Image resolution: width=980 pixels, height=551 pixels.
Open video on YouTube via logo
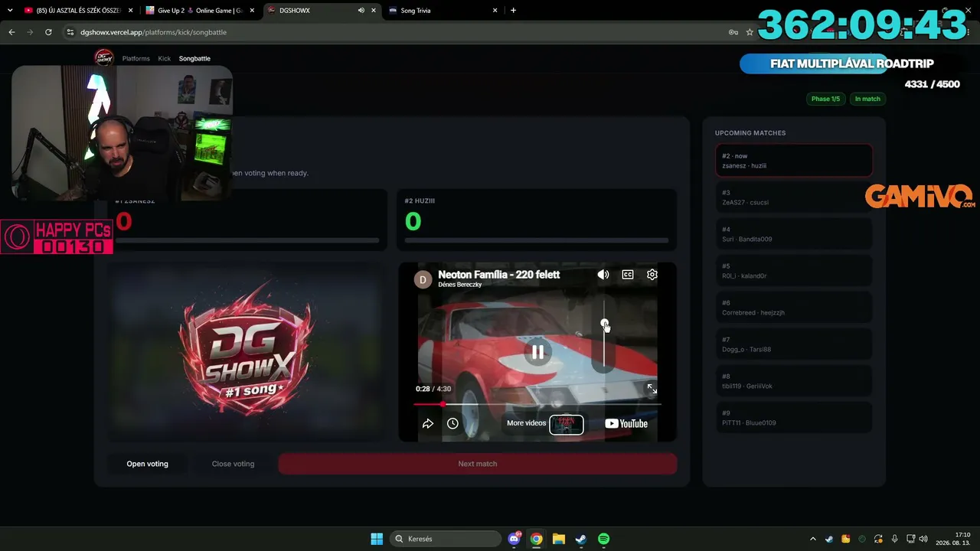(626, 423)
